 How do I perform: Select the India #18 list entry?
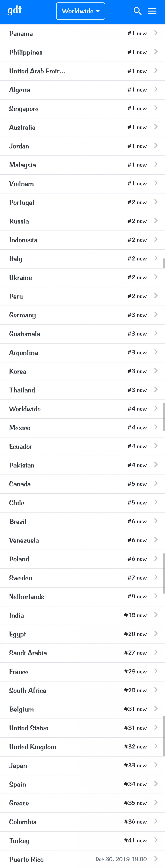[82, 615]
